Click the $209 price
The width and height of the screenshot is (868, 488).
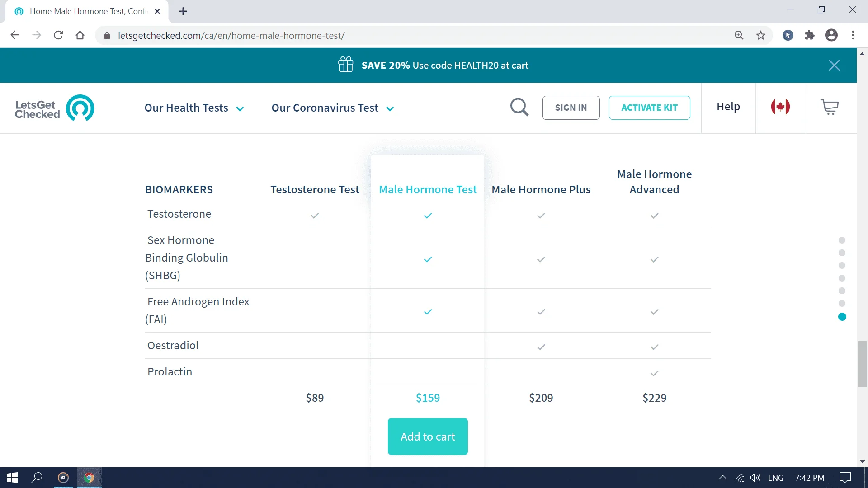(541, 398)
